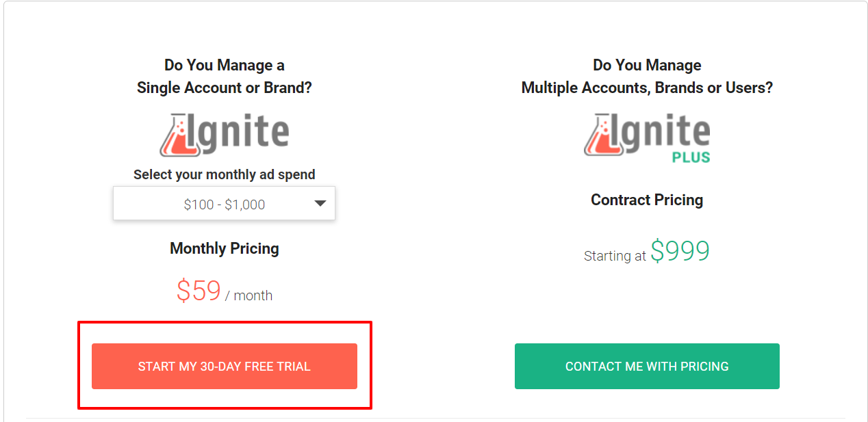Click the highlighted free trial button
The height and width of the screenshot is (422, 868).
click(x=224, y=366)
